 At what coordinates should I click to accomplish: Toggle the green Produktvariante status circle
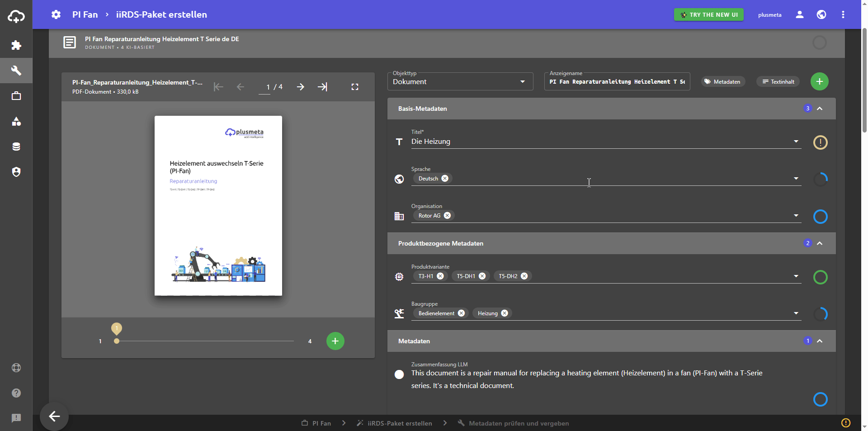tap(820, 277)
